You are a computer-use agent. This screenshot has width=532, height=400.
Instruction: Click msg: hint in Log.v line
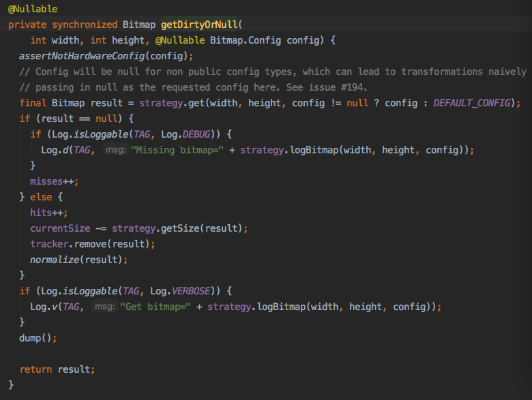click(105, 307)
